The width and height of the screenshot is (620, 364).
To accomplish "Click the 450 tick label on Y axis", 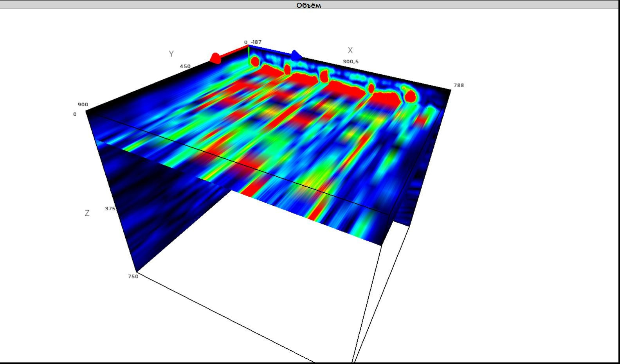I will coord(185,66).
